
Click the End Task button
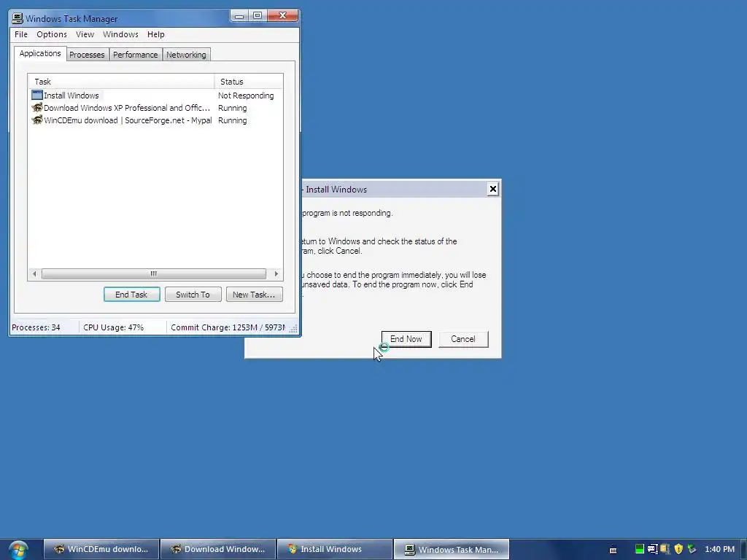[131, 295]
